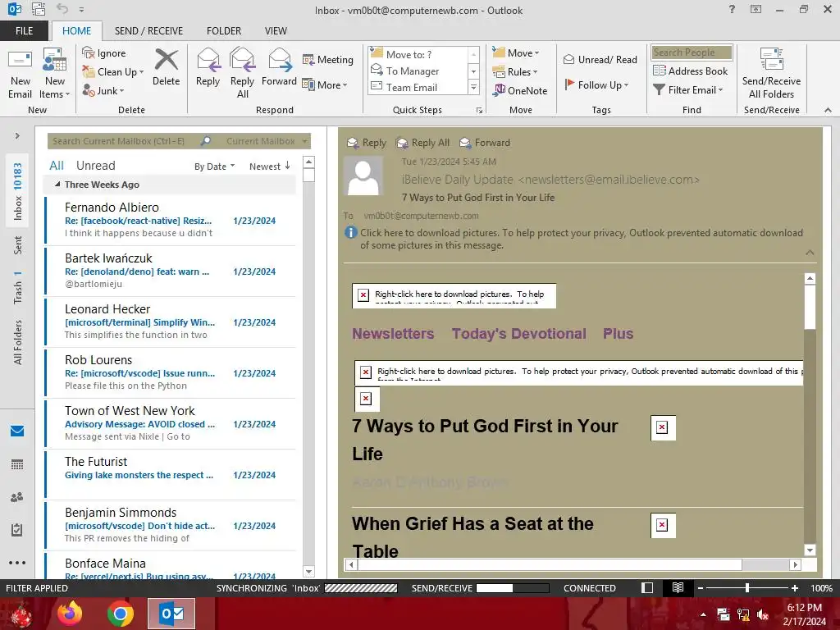Screen dimensions: 840x630
Task: Open the New Items menu
Action: (x=54, y=74)
